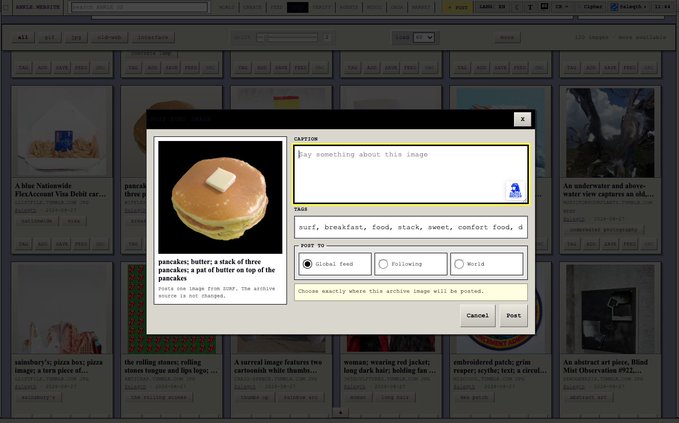This screenshot has width=679, height=423.
Task: Click FEED on the Nationwide card
Action: tap(81, 244)
